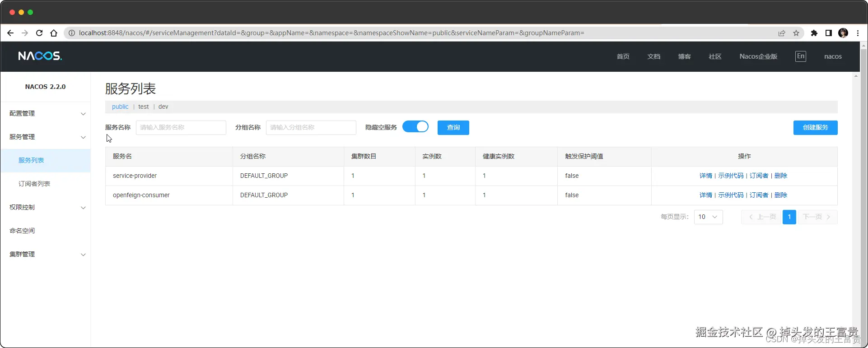Click the NACOS logo
868x348 pixels.
tap(40, 56)
